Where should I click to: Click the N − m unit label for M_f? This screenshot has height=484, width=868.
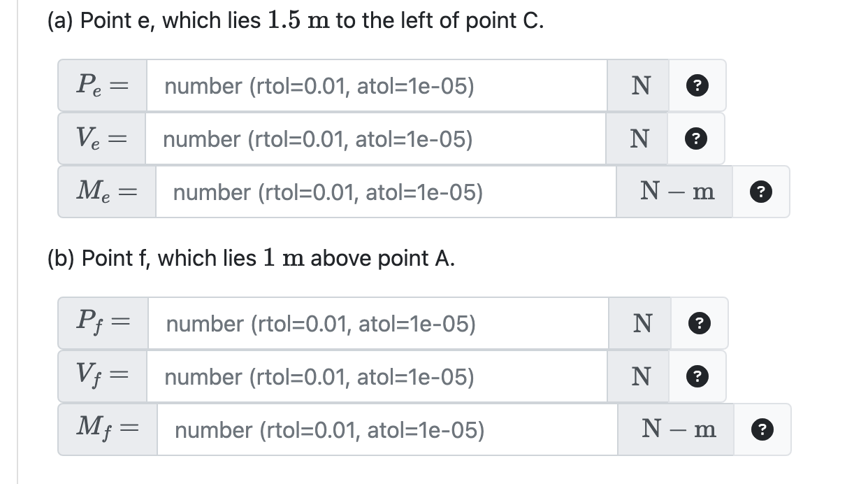click(x=676, y=430)
